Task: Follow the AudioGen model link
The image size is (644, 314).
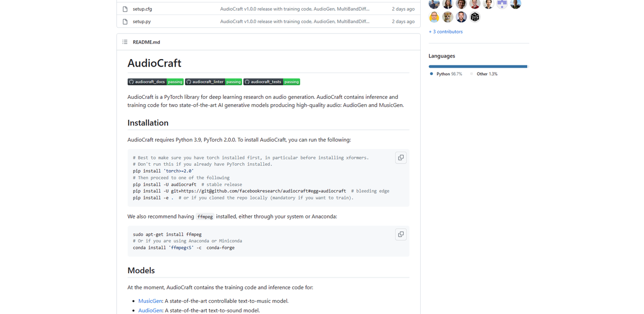Action: coord(150,310)
